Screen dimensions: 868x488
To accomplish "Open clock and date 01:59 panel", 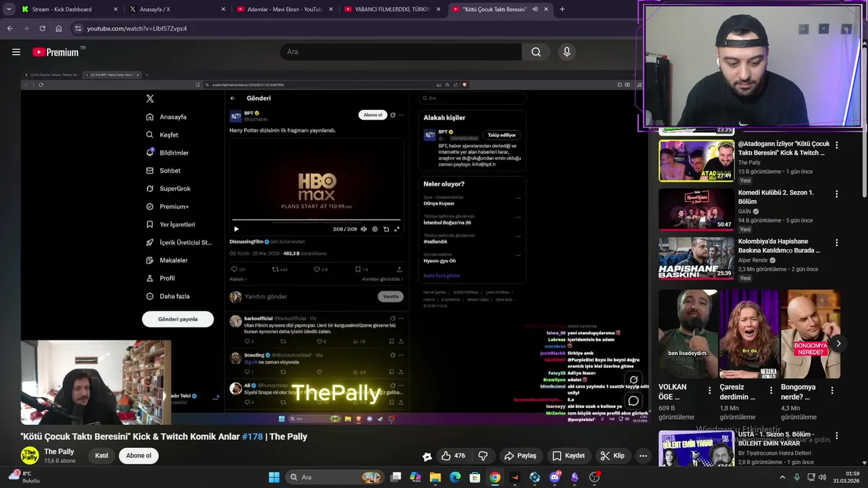I will coord(846,477).
